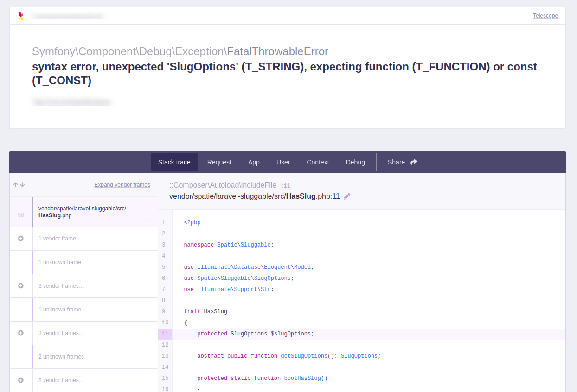Click the plus icon beside '8 vendor frames…'
Screen dimensions: 577x392
(20, 380)
